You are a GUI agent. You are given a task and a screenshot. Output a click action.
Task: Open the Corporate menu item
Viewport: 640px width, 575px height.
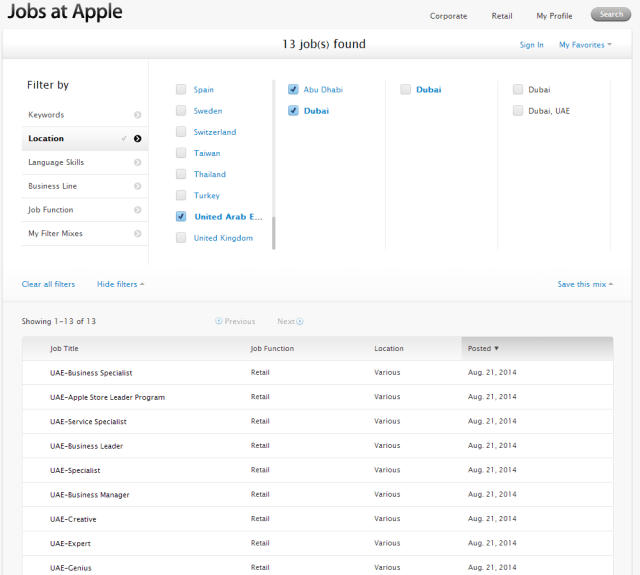coord(448,16)
